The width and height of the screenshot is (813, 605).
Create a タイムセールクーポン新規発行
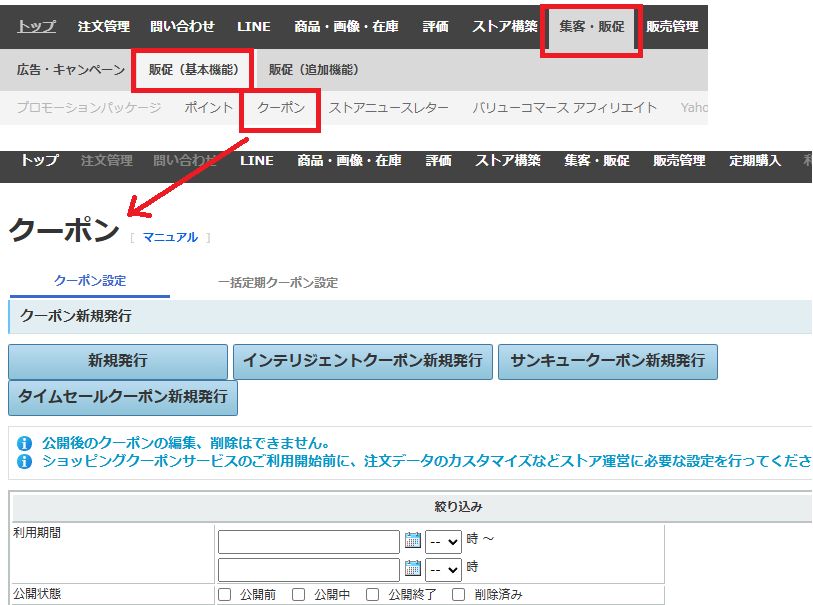pyautogui.click(x=123, y=397)
